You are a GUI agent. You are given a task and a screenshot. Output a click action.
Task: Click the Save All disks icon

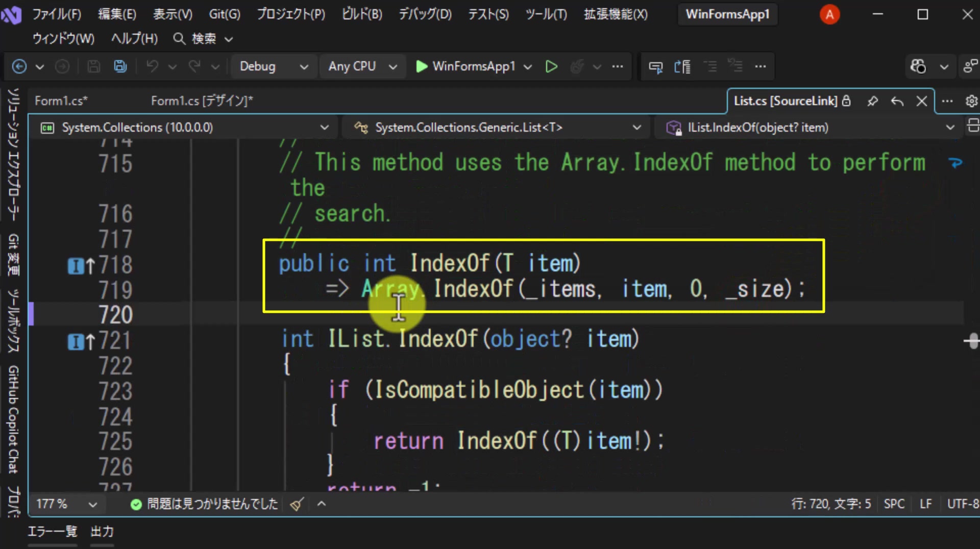coord(120,66)
